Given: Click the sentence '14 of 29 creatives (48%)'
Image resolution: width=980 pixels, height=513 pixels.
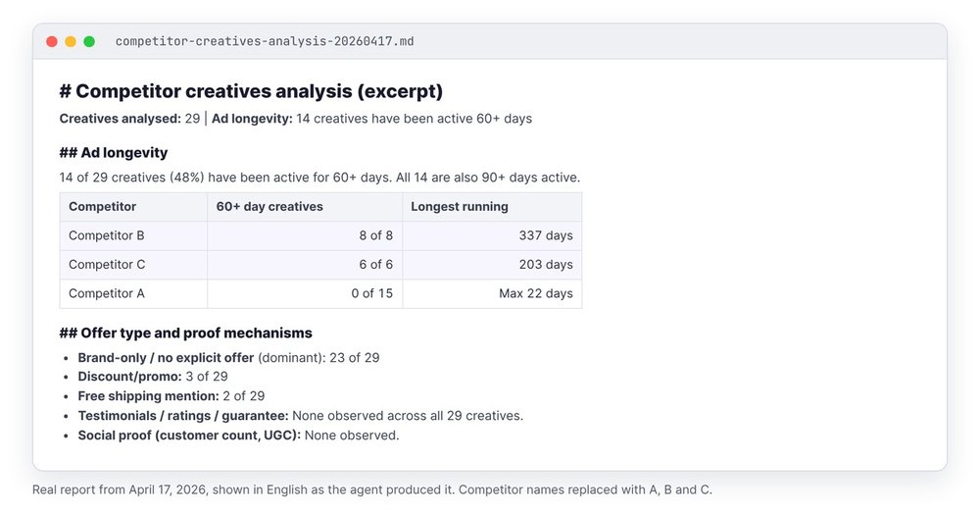Looking at the screenshot, I should pyautogui.click(x=132, y=178).
